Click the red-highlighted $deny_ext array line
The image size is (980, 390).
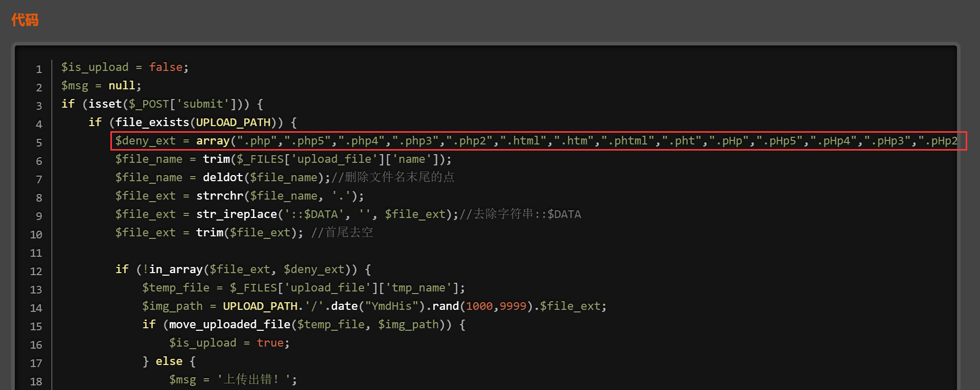[x=538, y=141]
